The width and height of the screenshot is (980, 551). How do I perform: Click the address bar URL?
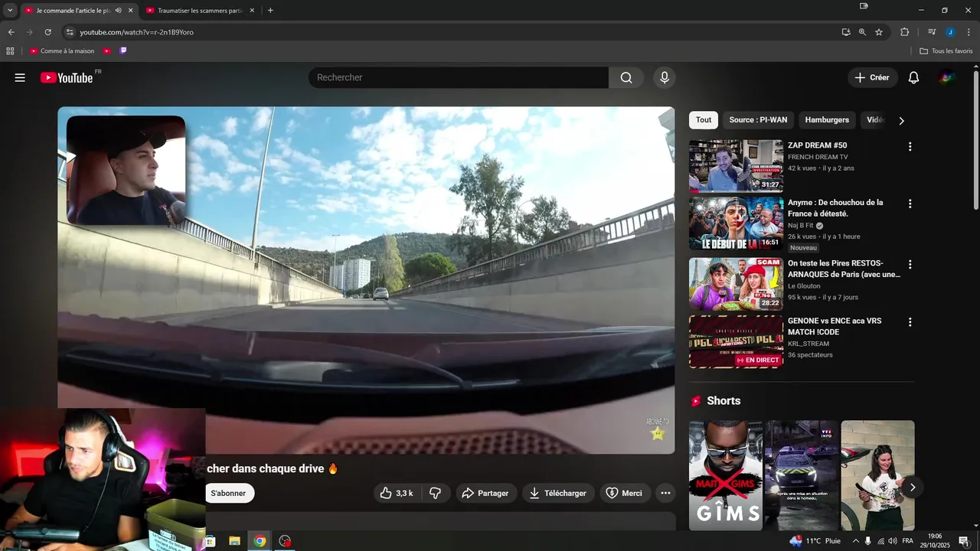coord(136,32)
